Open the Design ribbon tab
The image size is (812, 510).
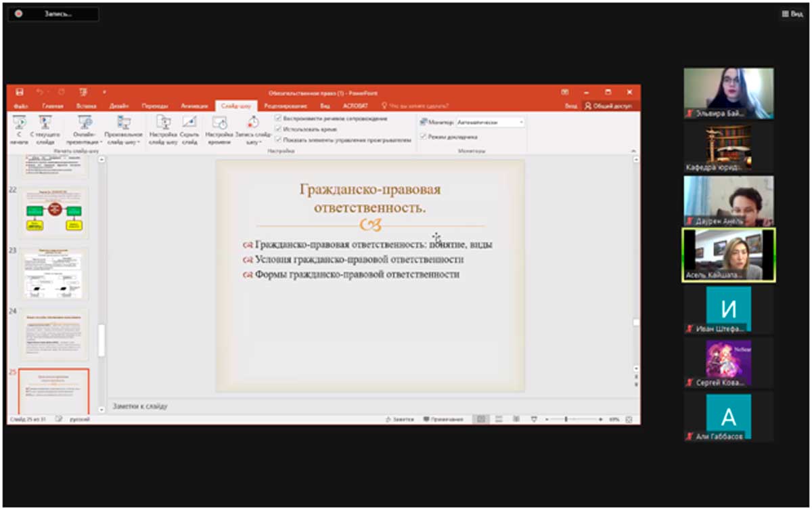tap(119, 106)
